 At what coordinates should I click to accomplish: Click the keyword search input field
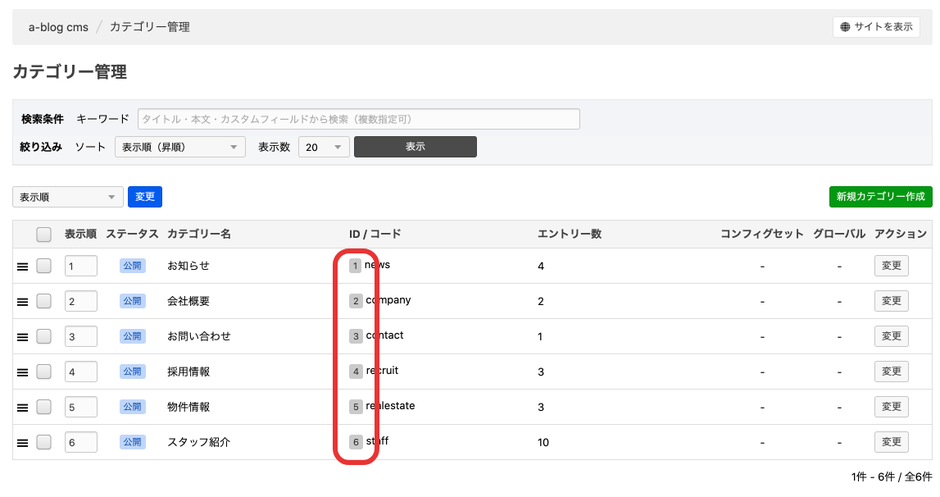pyautogui.click(x=358, y=119)
